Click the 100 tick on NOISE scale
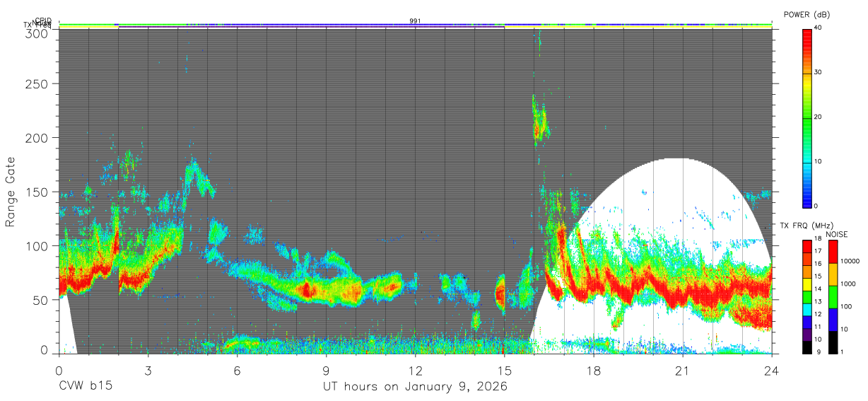The image size is (868, 401). [x=846, y=307]
